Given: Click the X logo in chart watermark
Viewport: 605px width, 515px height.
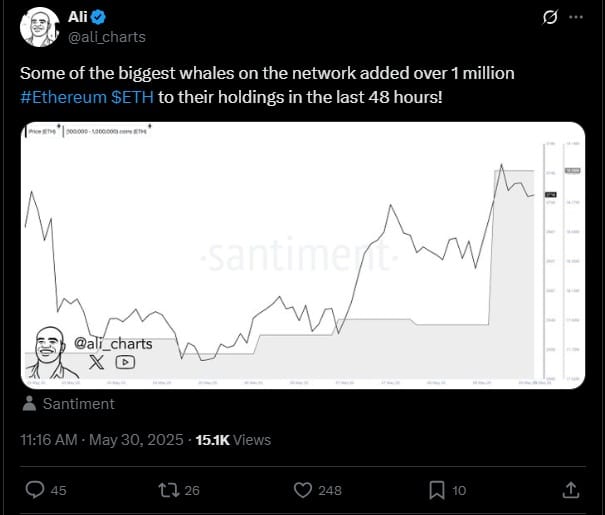Looking at the screenshot, I should pyautogui.click(x=96, y=362).
